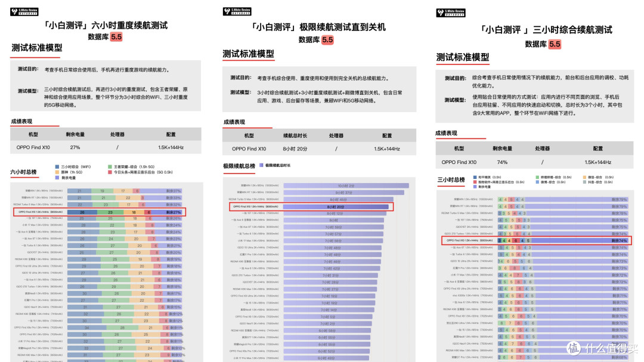Image resolution: width=644 pixels, height=362 pixels.
Task: Select the orange 原神 (1h 5G) legend swatch
Action: coord(57,172)
